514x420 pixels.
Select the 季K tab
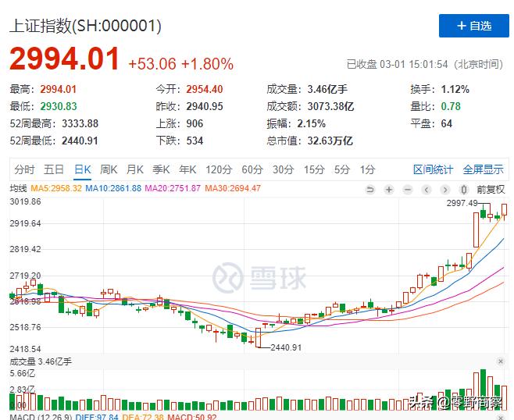point(161,169)
